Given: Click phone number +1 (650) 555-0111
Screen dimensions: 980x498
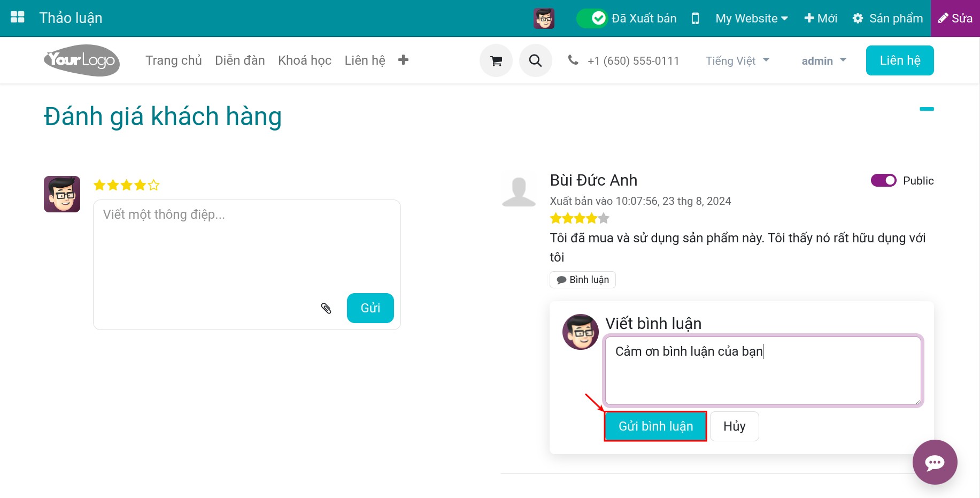Looking at the screenshot, I should coord(634,61).
